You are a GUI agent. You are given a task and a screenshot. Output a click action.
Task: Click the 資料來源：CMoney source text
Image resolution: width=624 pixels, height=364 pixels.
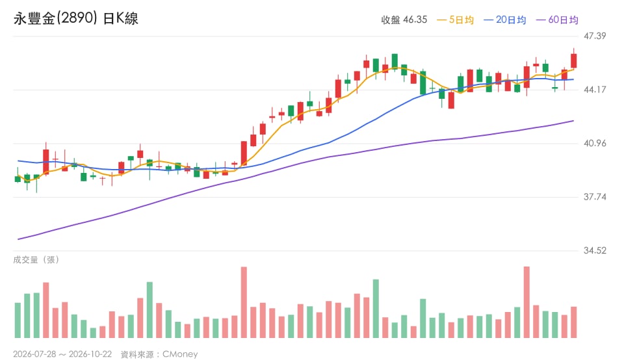(x=159, y=354)
